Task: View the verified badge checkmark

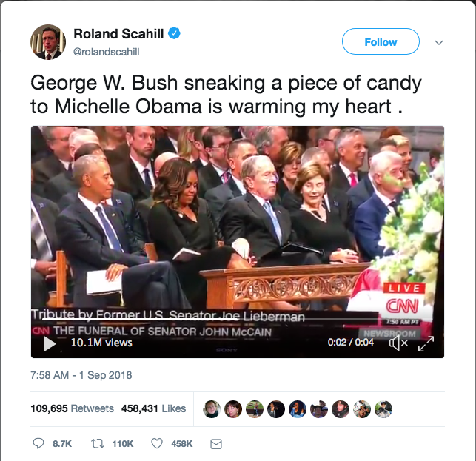Action: [174, 33]
